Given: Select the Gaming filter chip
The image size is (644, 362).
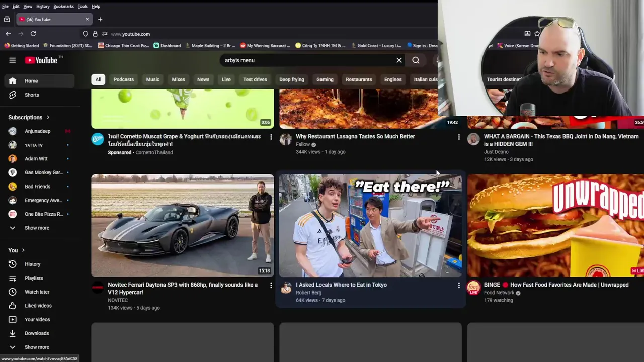Looking at the screenshot, I should click(x=325, y=79).
